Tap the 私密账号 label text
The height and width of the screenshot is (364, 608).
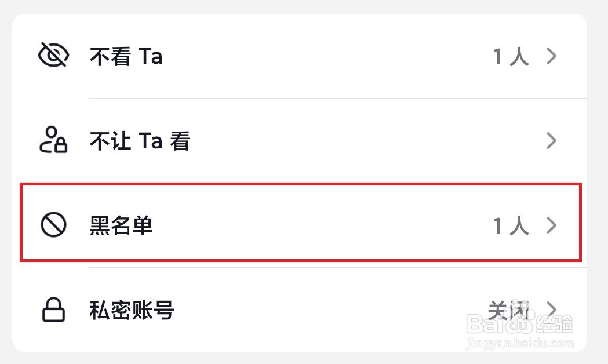point(132,311)
